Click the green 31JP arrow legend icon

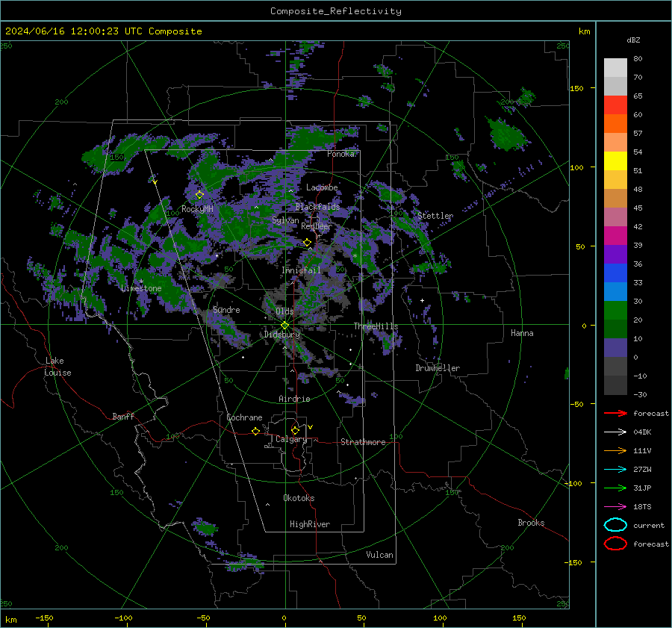pos(615,488)
